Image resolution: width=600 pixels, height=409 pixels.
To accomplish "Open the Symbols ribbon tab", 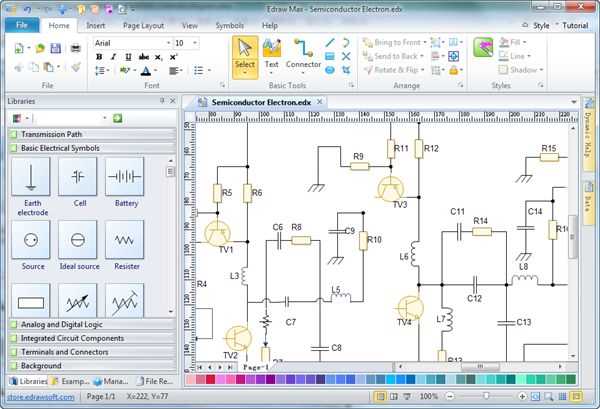I will click(x=230, y=26).
